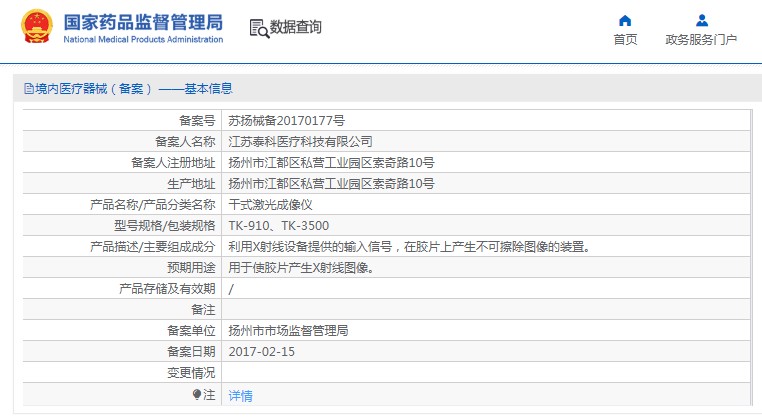Select the model value TK-910、TK-3500
This screenshot has height=420, width=762.
(x=278, y=226)
